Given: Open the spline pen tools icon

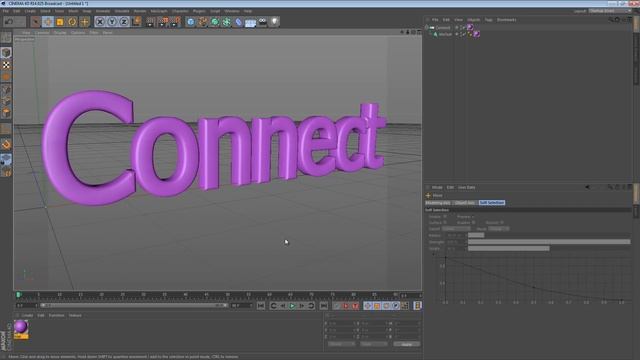Looking at the screenshot, I should (202, 22).
